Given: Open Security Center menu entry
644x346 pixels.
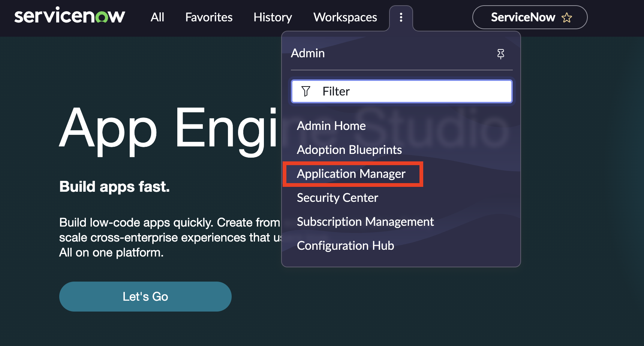Looking at the screenshot, I should click(x=337, y=198).
